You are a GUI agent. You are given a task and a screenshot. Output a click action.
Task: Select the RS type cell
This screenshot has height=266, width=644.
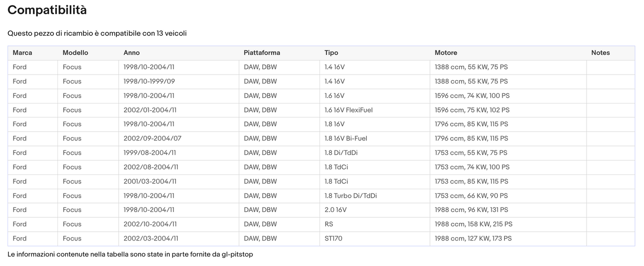point(329,224)
